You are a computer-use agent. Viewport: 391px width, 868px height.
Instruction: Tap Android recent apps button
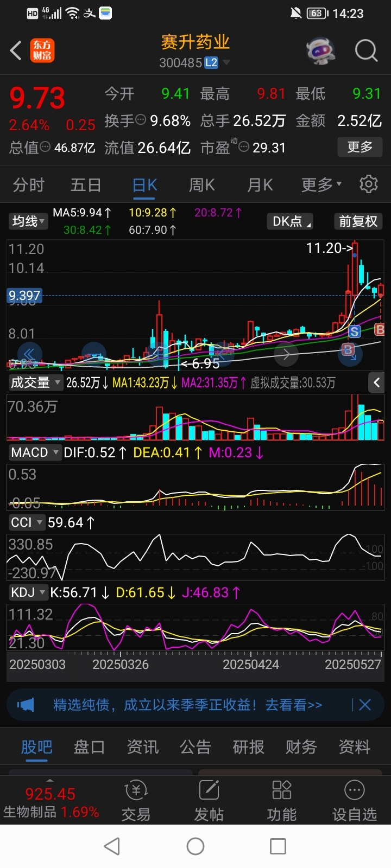[x=278, y=846]
